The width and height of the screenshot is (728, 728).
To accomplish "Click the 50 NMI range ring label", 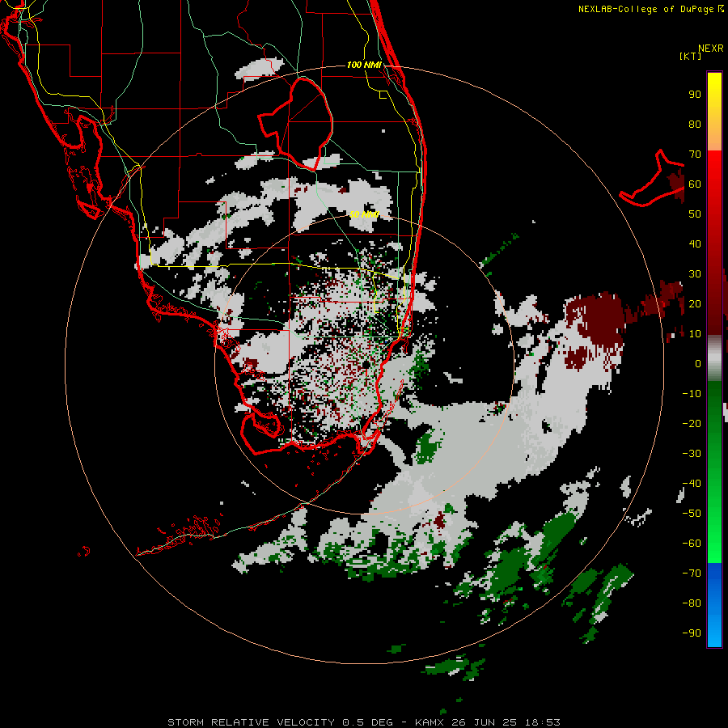I will (364, 214).
